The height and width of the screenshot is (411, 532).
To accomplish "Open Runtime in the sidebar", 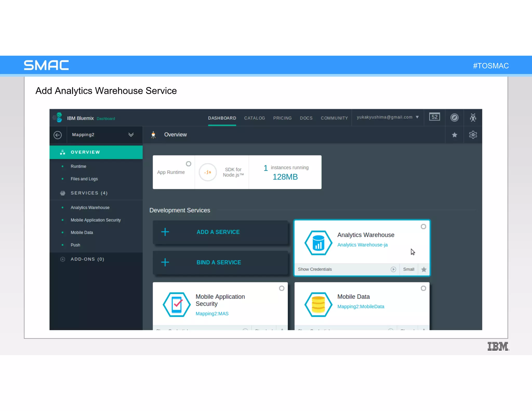I will click(78, 166).
